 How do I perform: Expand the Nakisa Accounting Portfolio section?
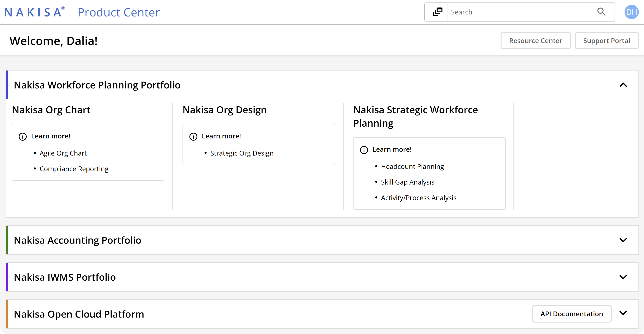coord(623,240)
